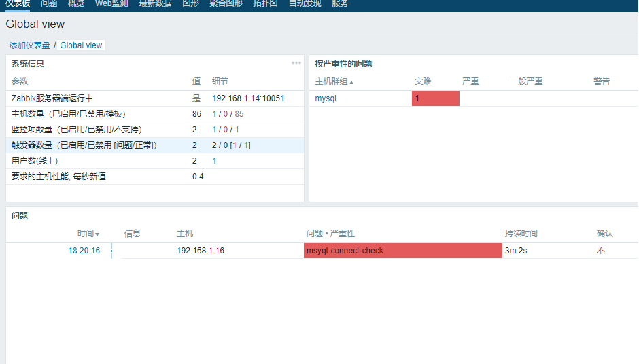Open the msyql-connect-check problem
Screen dimensions: 639x364
[x=345, y=251]
